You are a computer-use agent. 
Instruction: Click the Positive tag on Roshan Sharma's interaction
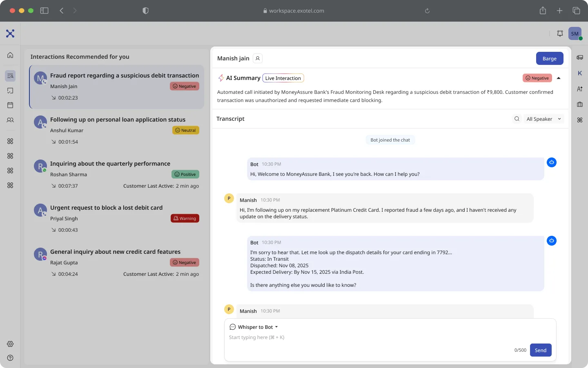point(185,174)
